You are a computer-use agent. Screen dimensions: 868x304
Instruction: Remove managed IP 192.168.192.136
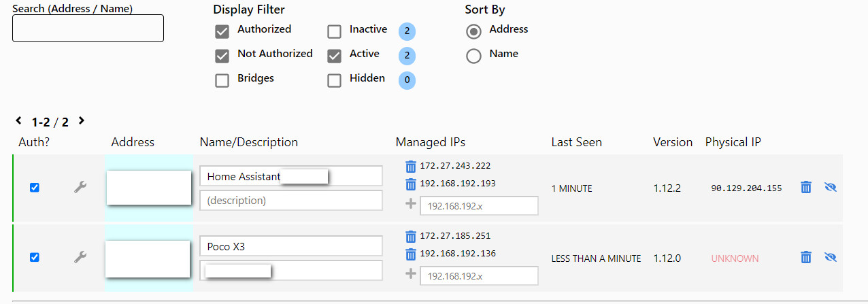pyautogui.click(x=410, y=254)
